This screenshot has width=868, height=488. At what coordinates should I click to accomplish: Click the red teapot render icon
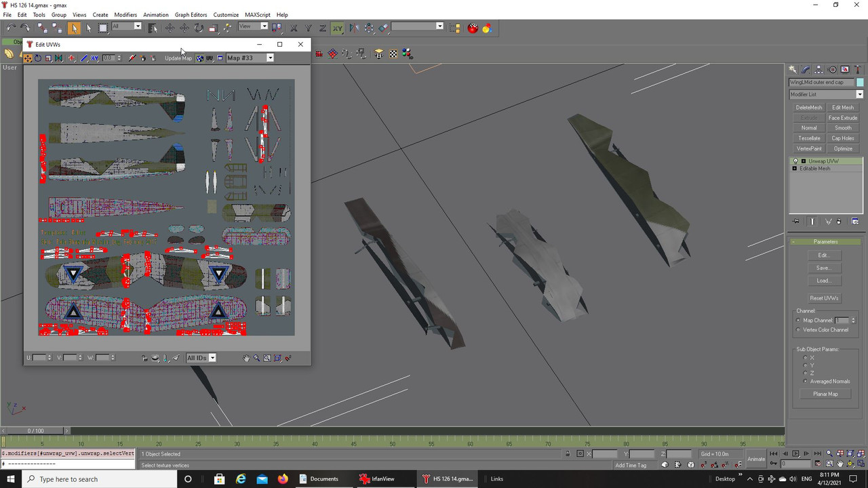pyautogui.click(x=473, y=28)
